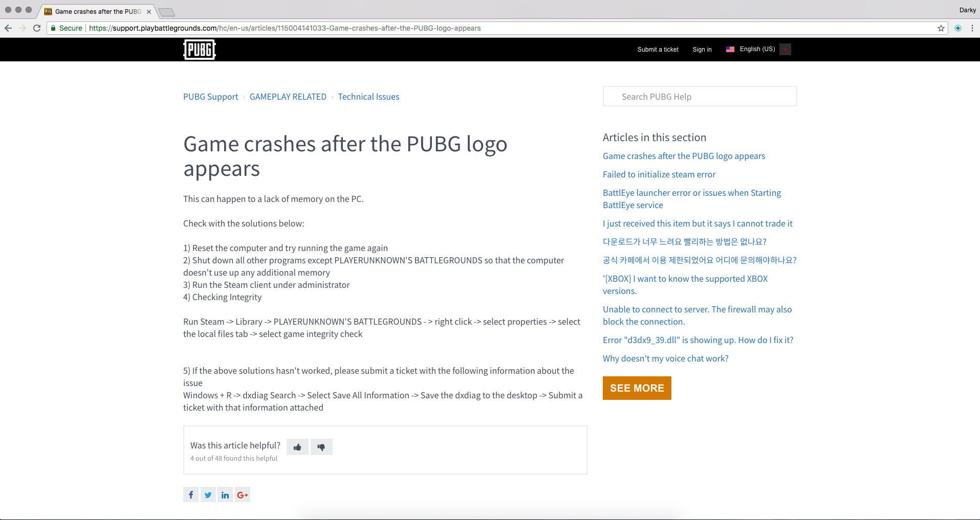Click the secure padlock icon
Screen dimensions: 980x520
53,28
